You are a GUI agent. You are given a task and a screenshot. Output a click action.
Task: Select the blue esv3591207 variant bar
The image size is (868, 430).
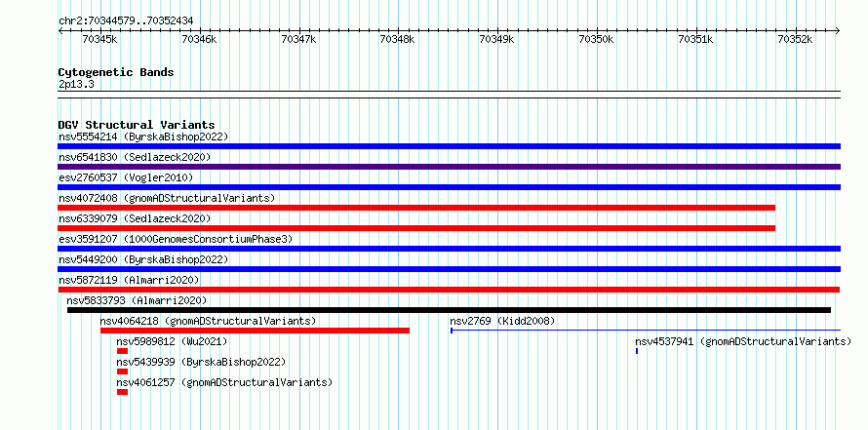tap(449, 249)
